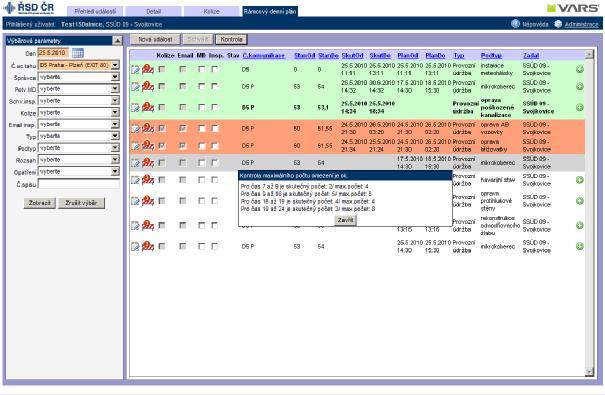Image resolution: width=605 pixels, height=395 pixels.
Task: Toggle MB checkbox in poškozené kanalizace row
Action: point(201,107)
